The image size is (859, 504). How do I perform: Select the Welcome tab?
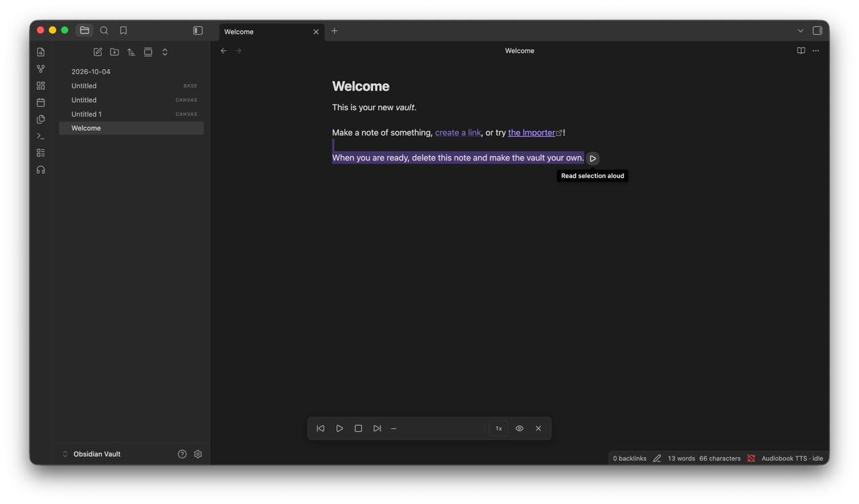tap(272, 32)
